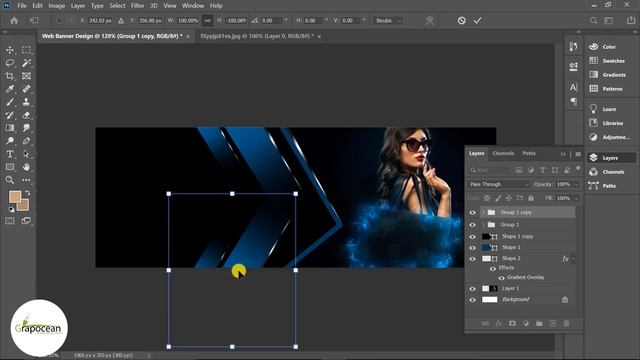The image size is (640, 360).
Task: Select the Smudge tool
Action: (x=26, y=128)
